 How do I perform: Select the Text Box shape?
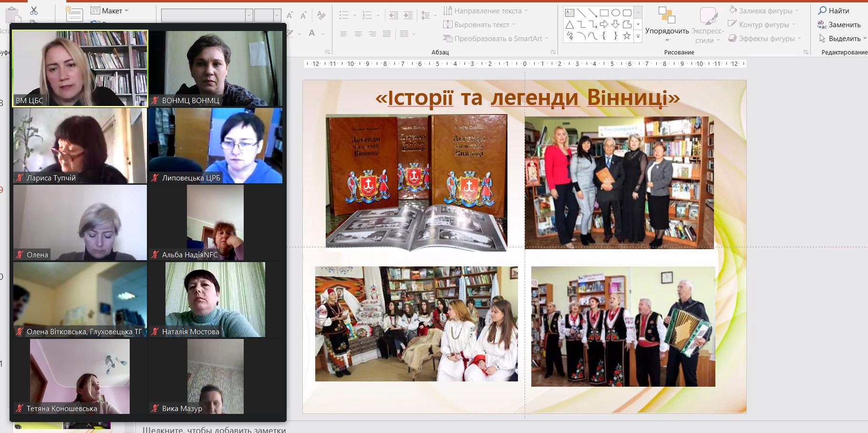point(569,13)
